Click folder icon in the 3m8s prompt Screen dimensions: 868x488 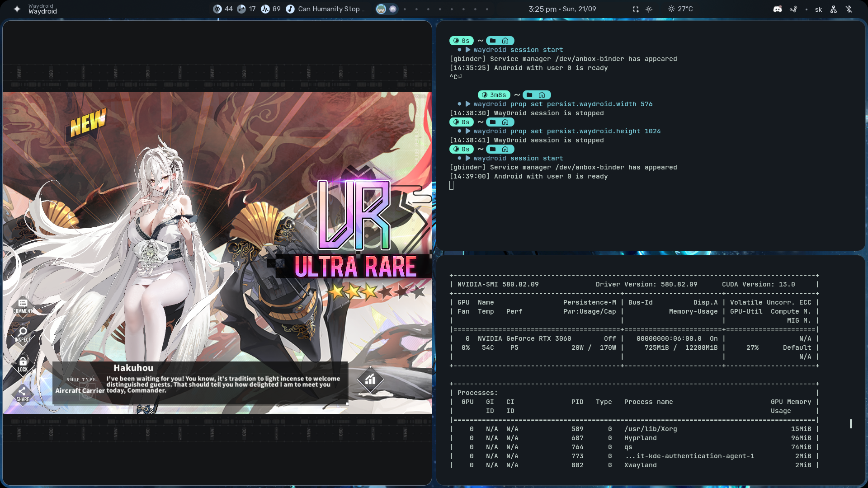(529, 95)
